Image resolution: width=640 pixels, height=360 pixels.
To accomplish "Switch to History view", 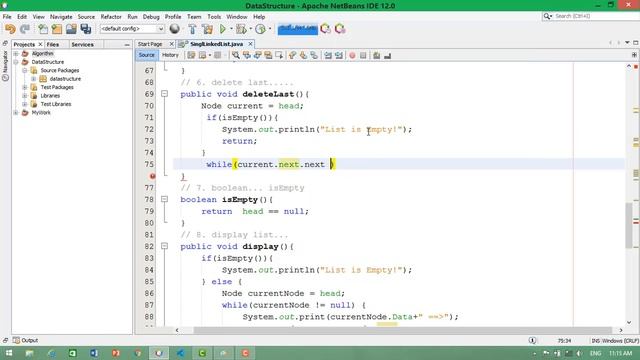I will click(x=170, y=55).
